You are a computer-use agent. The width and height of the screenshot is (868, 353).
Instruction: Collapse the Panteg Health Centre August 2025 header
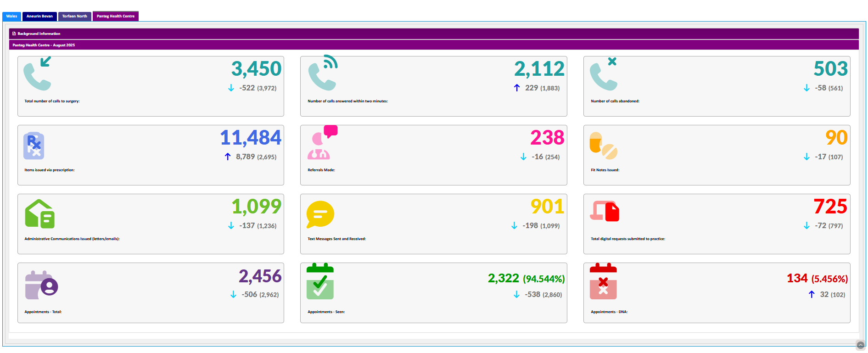tap(44, 45)
